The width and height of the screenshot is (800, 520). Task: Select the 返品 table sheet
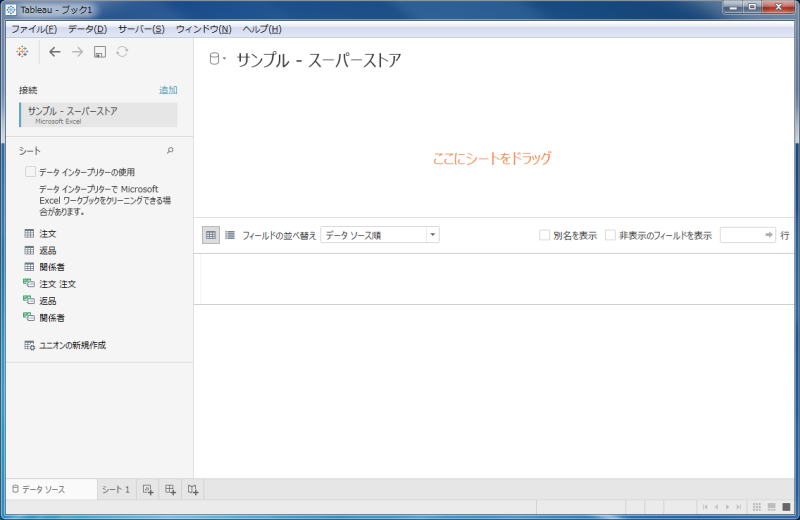tap(40, 251)
